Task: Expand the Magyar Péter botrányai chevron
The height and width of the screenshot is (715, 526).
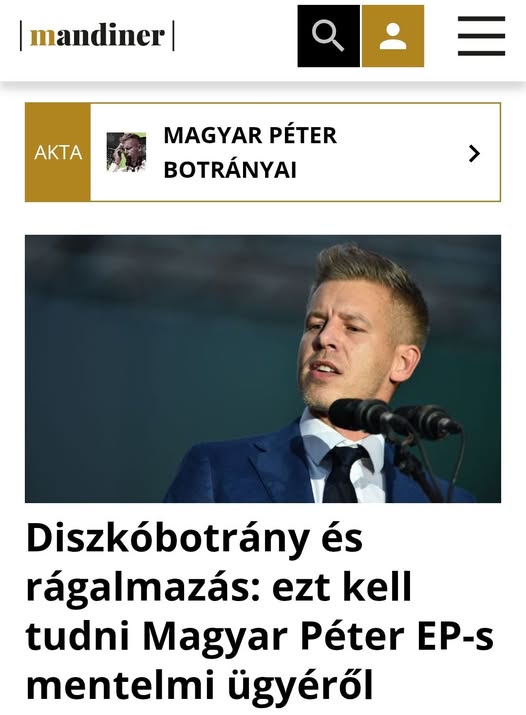Action: pyautogui.click(x=474, y=153)
